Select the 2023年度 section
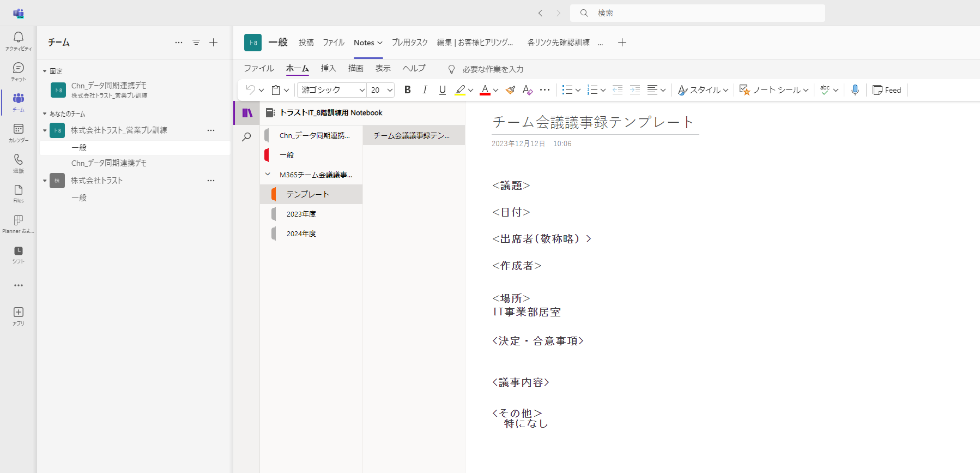Screen dimensions: 980x473 pyautogui.click(x=301, y=214)
